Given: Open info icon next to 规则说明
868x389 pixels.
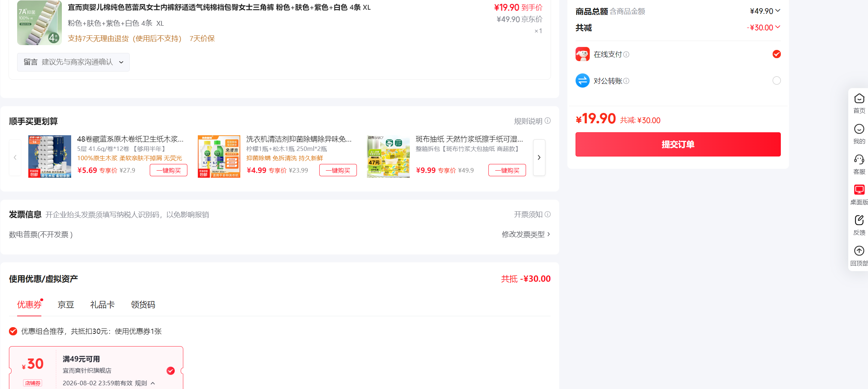Looking at the screenshot, I should pos(548,121).
